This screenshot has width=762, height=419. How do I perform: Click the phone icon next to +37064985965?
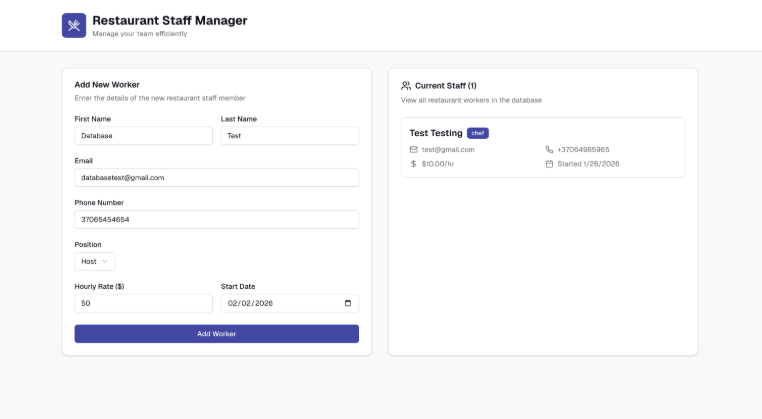pyautogui.click(x=549, y=149)
